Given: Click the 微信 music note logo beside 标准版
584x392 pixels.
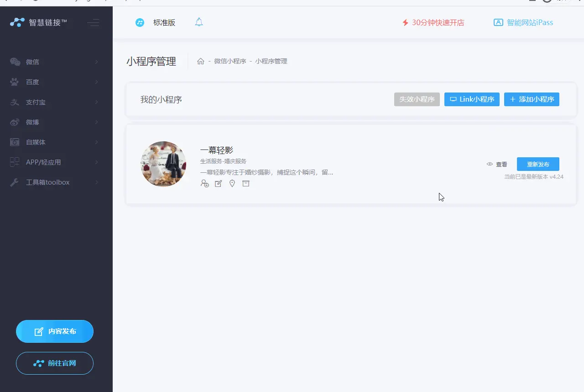Looking at the screenshot, I should pos(140,22).
